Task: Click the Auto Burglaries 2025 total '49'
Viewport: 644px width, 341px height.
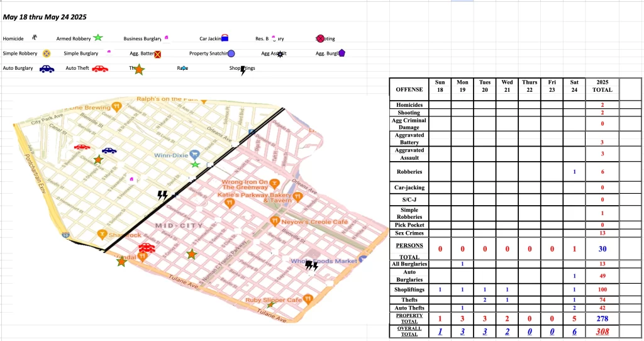Action: [x=602, y=276]
